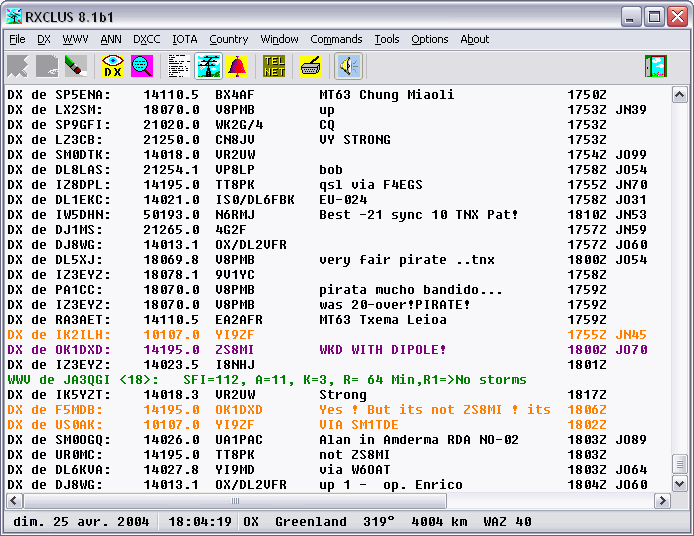Image resolution: width=694 pixels, height=536 pixels.
Task: Click the yellow modem TNC icon
Action: point(311,66)
